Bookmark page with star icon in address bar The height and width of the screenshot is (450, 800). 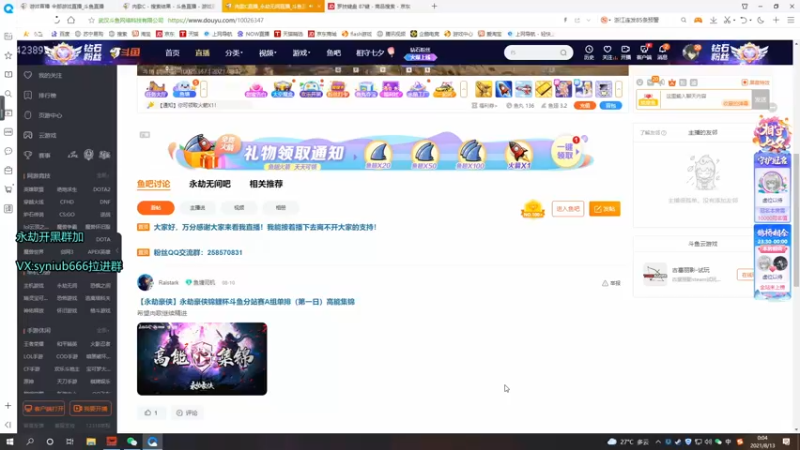[91, 20]
